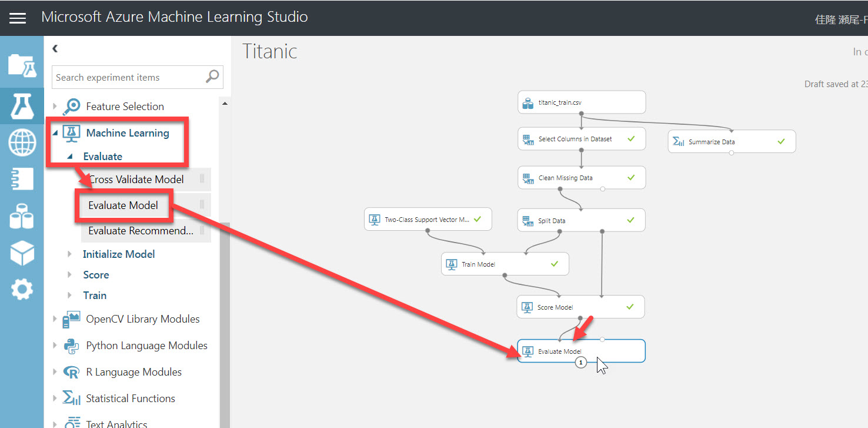Click the titanic_train.csv dataset icon

528,104
